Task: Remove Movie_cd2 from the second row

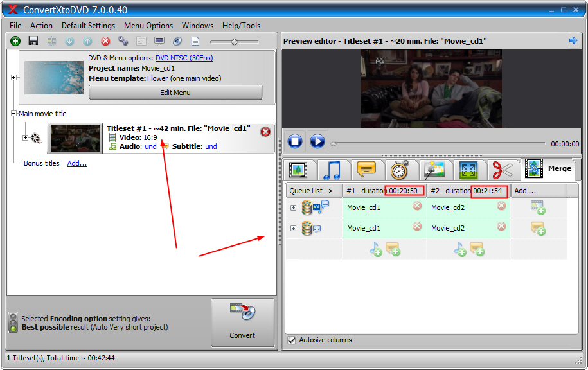Action: point(501,226)
